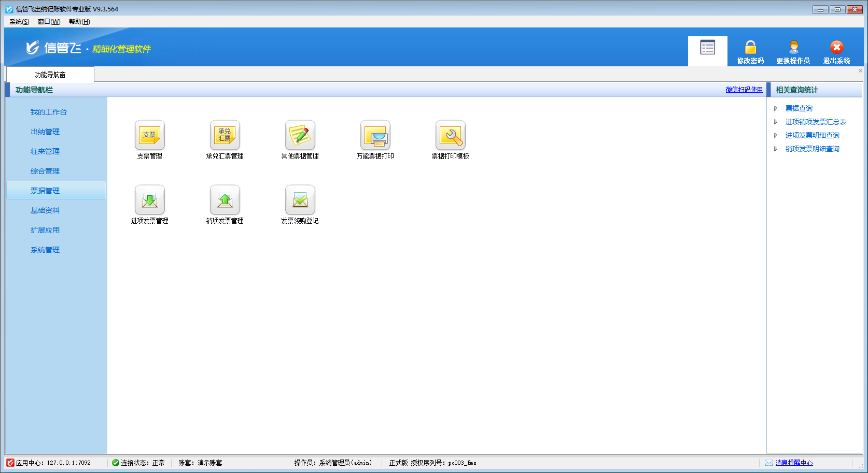Image resolution: width=868 pixels, height=473 pixels.
Task: Click 退出系统 red exit icon
Action: (x=836, y=48)
